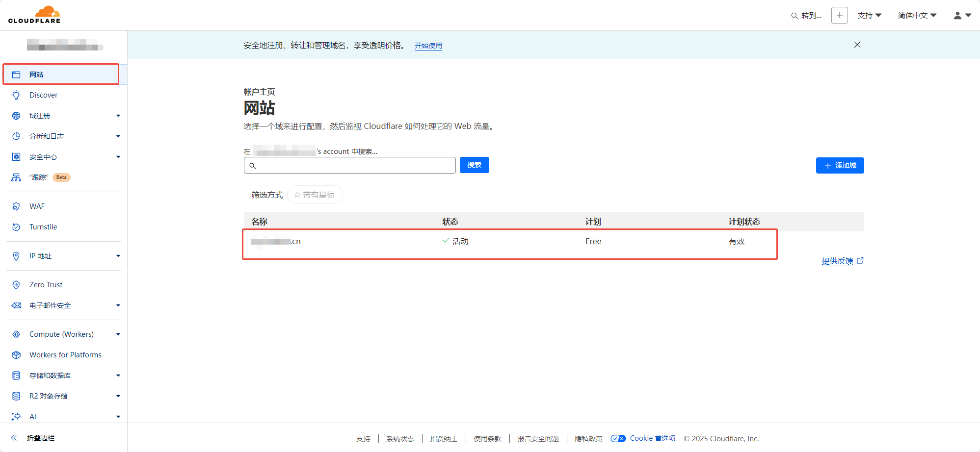Click the 转到... quick search box
This screenshot has height=452, width=980.
pos(806,16)
